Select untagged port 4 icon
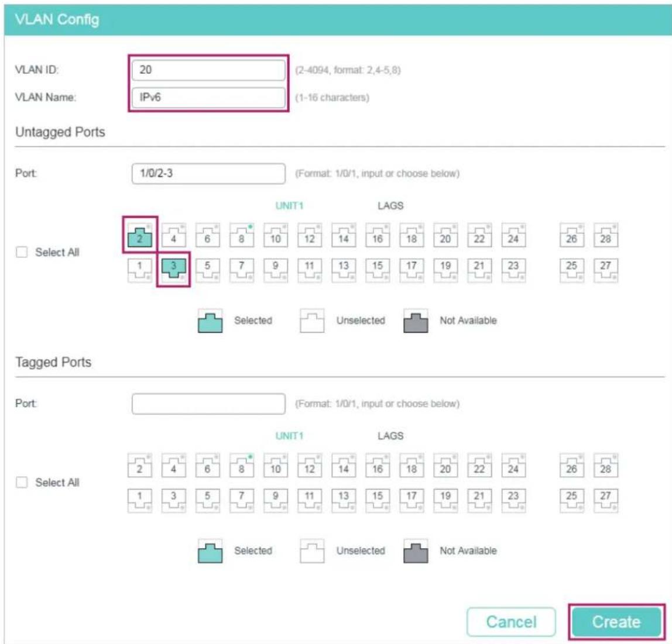672x644 pixels. pyautogui.click(x=174, y=235)
